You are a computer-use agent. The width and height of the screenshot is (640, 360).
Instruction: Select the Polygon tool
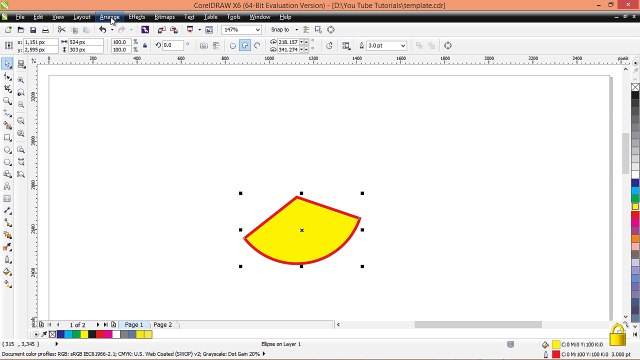pyautogui.click(x=7, y=162)
